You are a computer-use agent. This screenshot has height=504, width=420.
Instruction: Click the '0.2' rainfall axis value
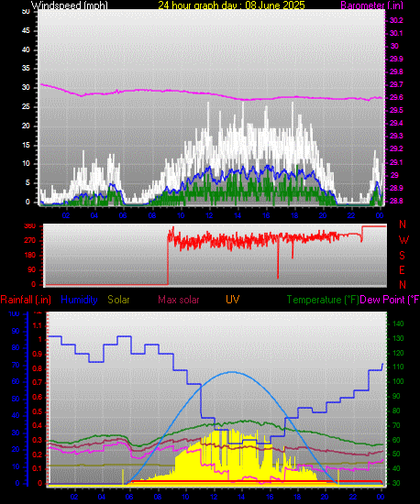click(38, 455)
